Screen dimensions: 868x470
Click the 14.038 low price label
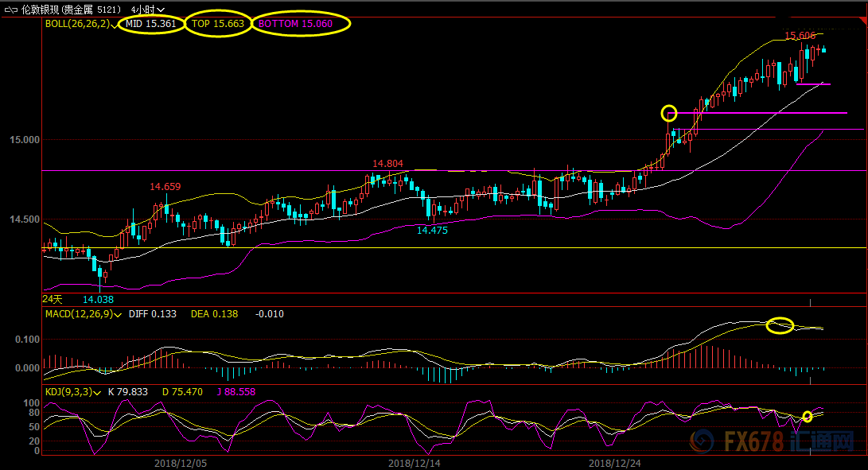pos(98,299)
